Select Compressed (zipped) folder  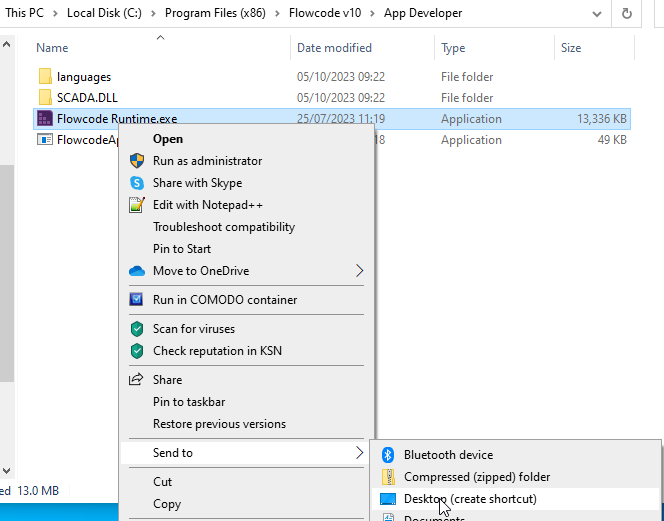point(516,477)
